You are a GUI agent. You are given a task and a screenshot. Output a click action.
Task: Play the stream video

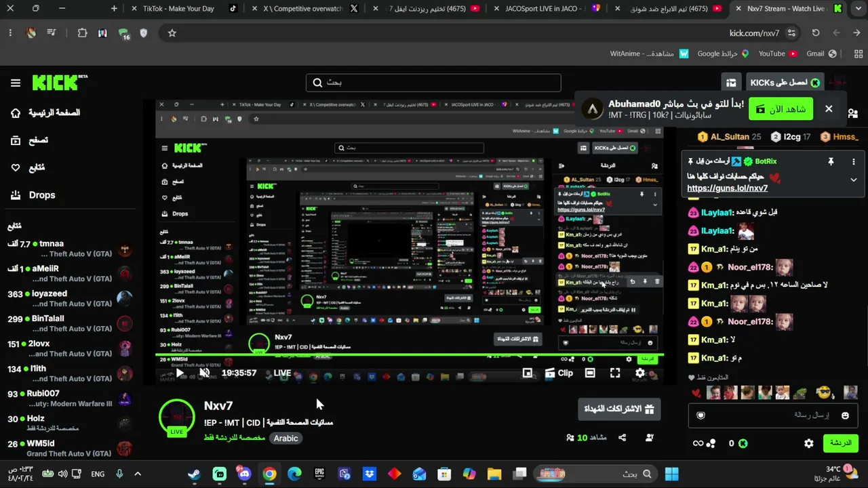tap(180, 373)
